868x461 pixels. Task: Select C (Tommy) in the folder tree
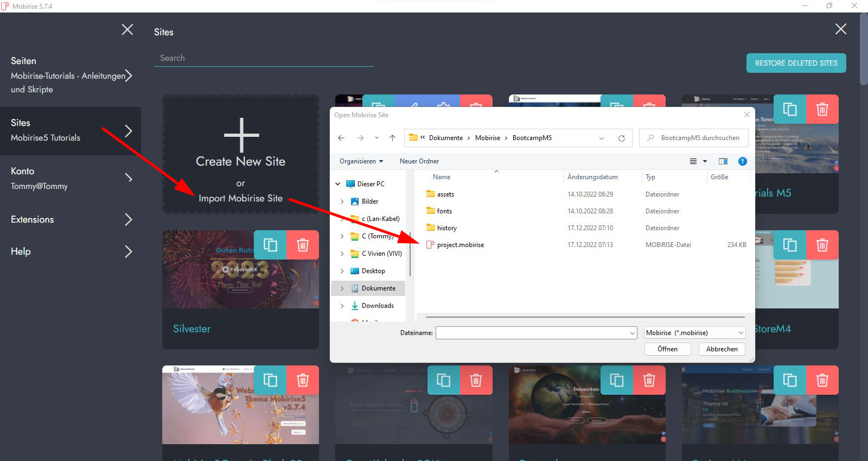[x=377, y=236]
